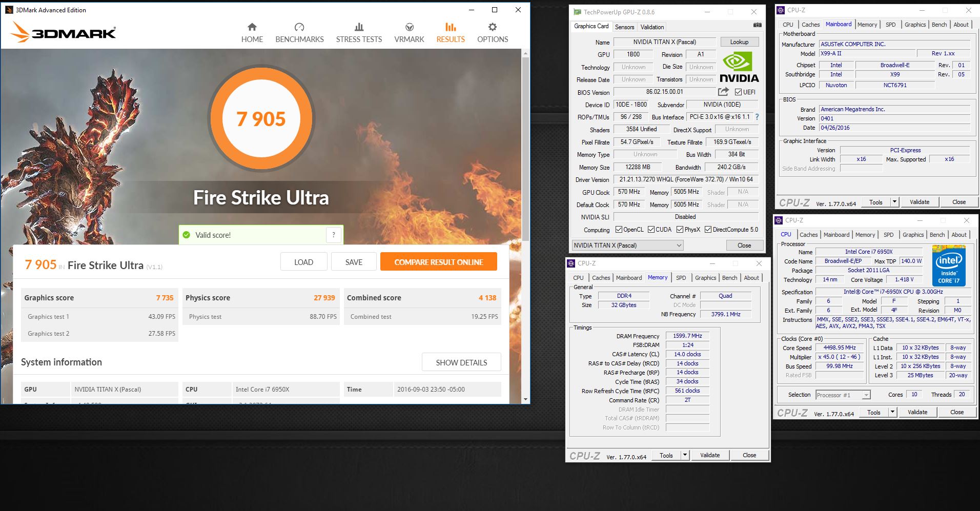Click the GPU-Z Name field
Viewport: 980px width, 511px height.
[x=664, y=42]
